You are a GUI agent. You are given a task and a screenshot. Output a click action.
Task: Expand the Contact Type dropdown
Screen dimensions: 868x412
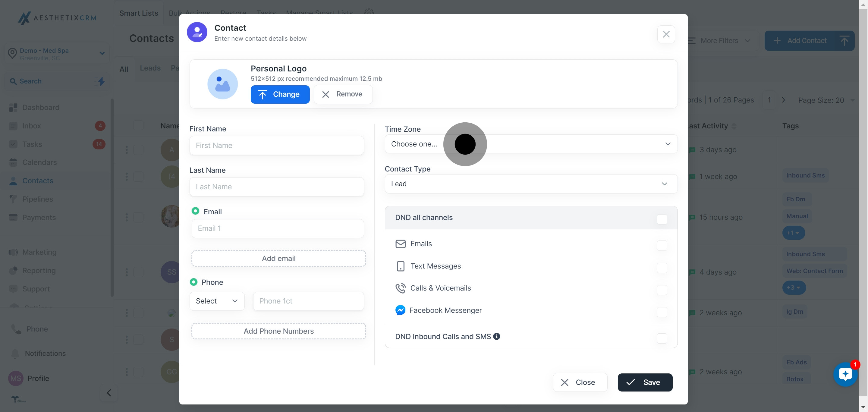click(531, 184)
